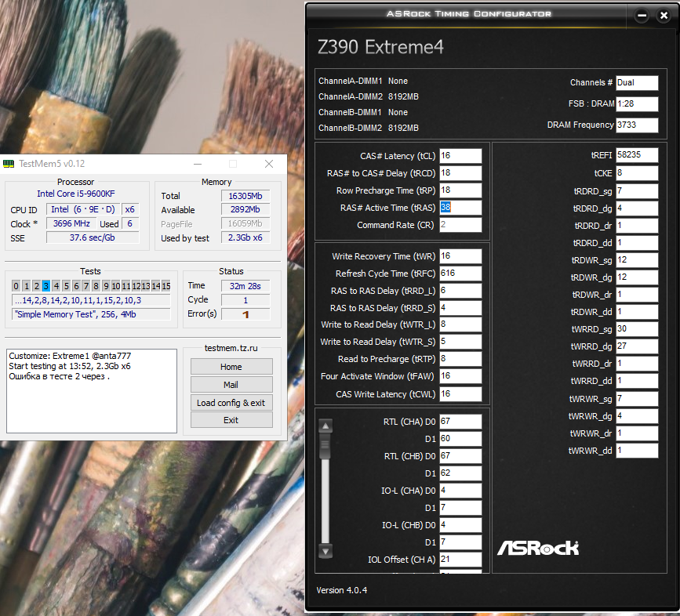Click test number 9 box

[x=106, y=286]
